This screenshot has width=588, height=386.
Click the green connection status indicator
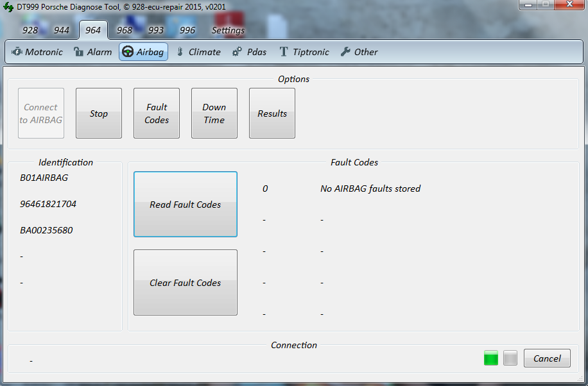[x=490, y=358]
